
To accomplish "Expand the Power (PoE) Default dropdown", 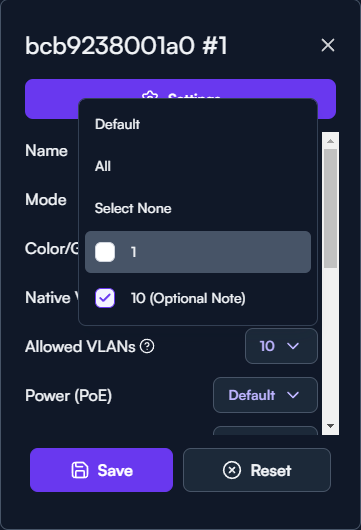I will 265,395.
